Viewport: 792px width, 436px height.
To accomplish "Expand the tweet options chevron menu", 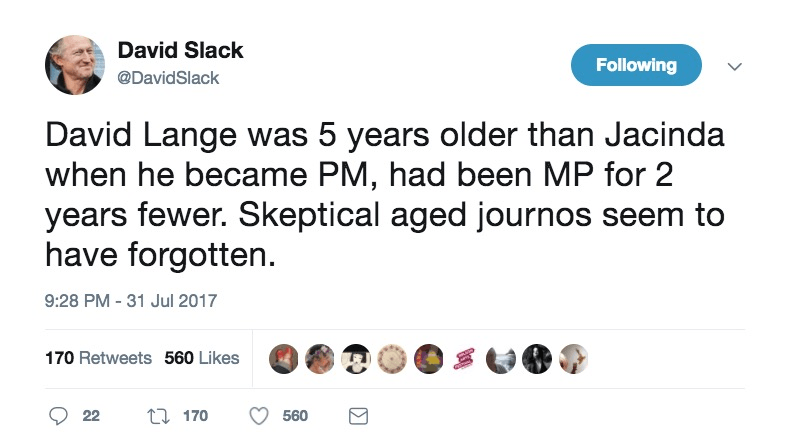I will point(734,68).
